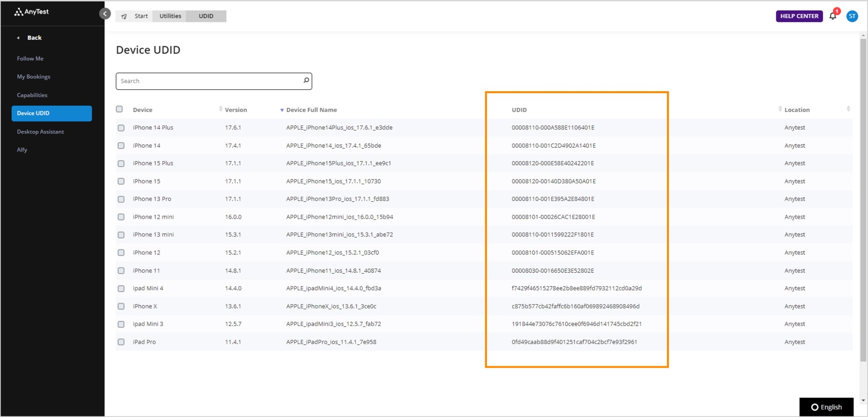The image size is (868, 417).
Task: Click UDID starting with f7429f46515278ee
Action: [x=577, y=289]
